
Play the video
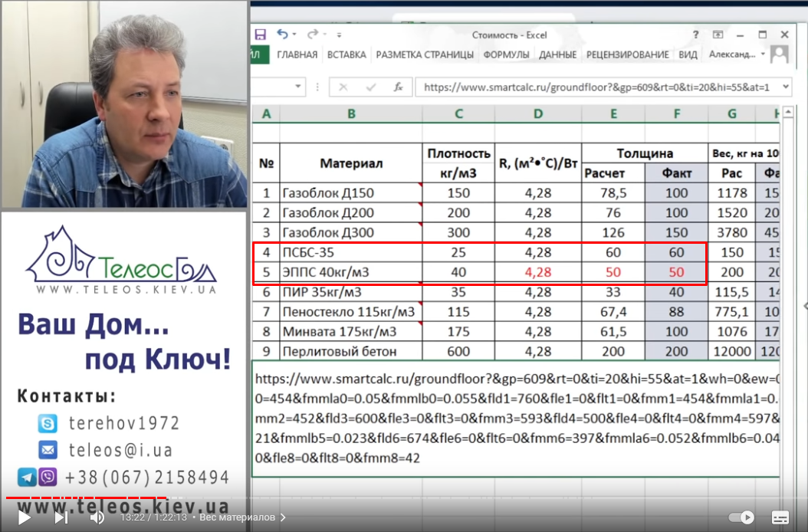24,517
